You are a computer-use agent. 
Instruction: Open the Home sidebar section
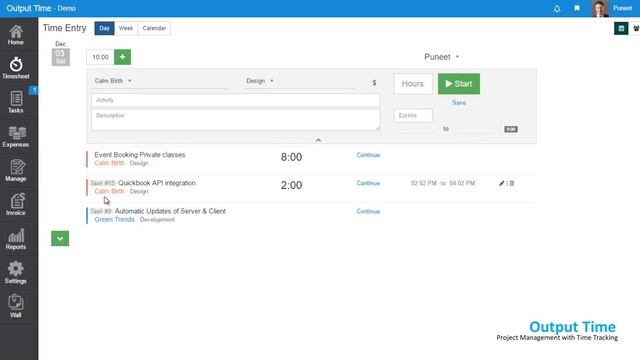tap(16, 35)
